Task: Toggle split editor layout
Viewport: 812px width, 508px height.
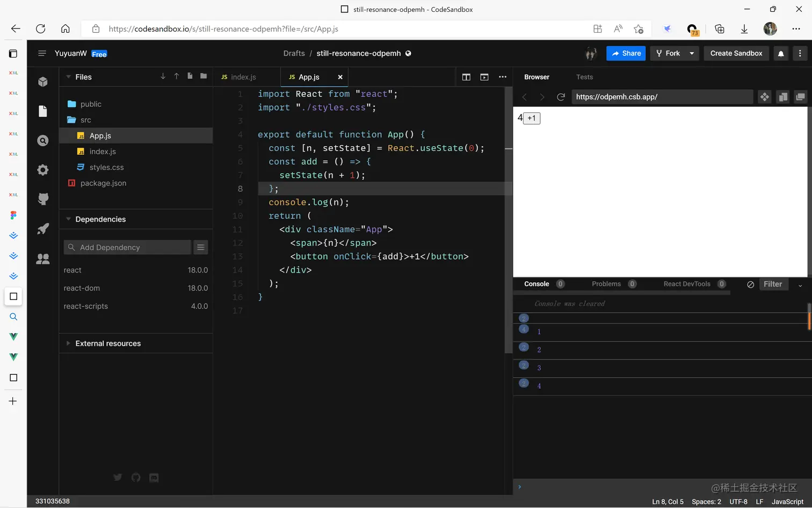Action: coord(466,77)
